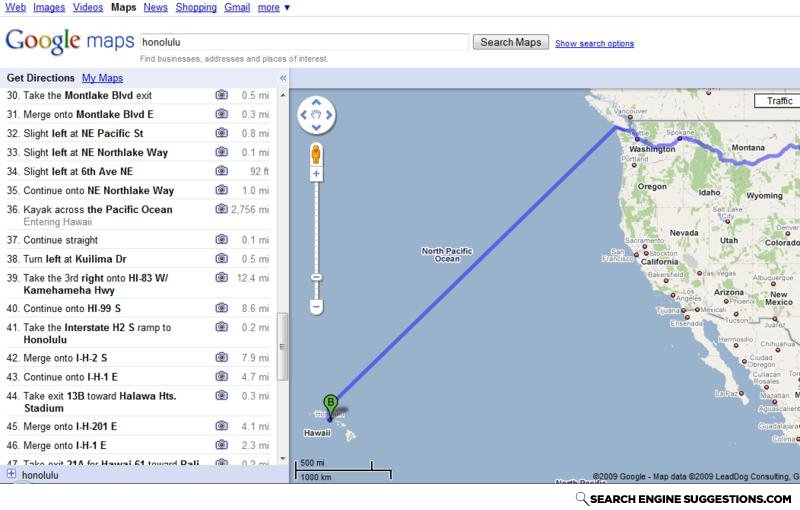Screen dimensions: 800x510
Task: Expand the honolulu entry with plus icon
Action: 11,474
